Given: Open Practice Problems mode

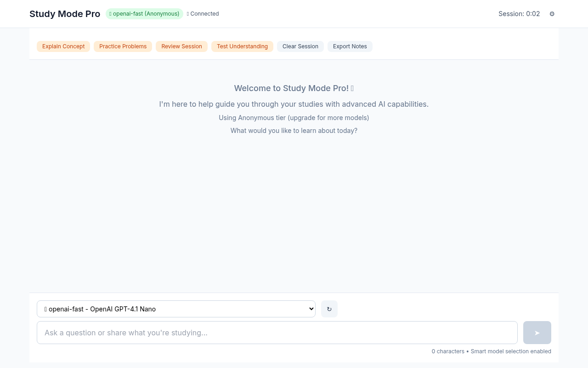Looking at the screenshot, I should 123,46.
